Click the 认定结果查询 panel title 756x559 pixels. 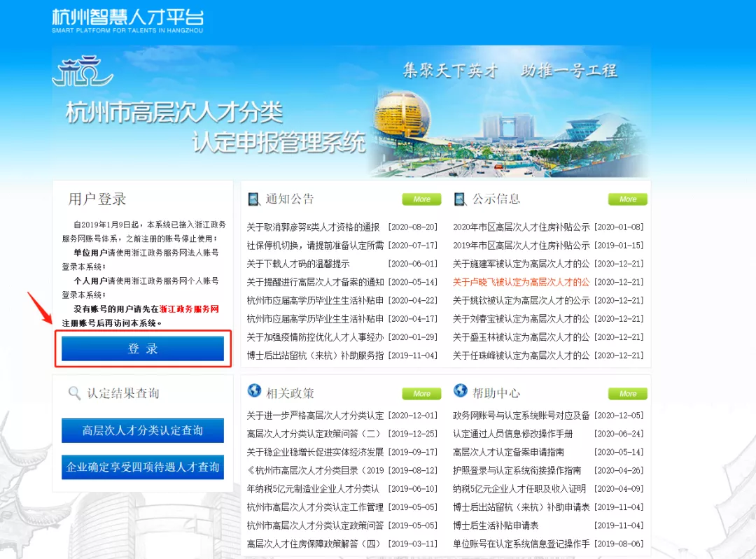click(123, 393)
